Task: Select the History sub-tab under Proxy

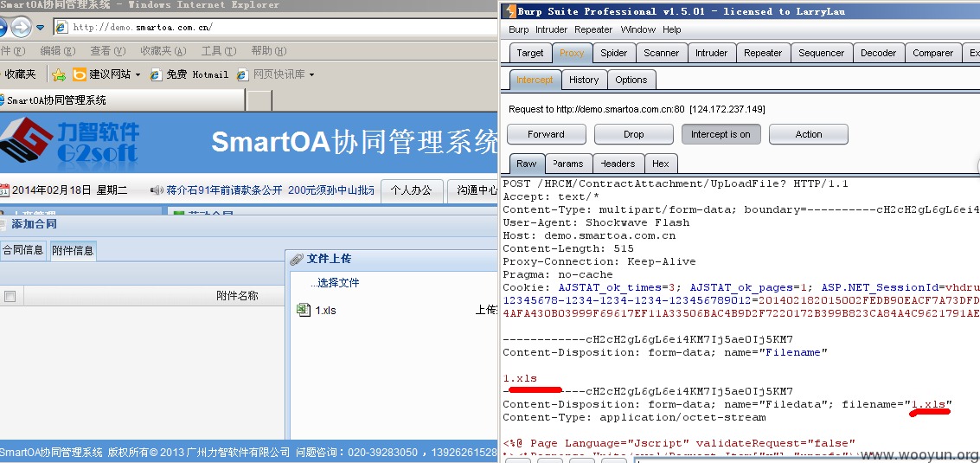Action: pyautogui.click(x=584, y=80)
